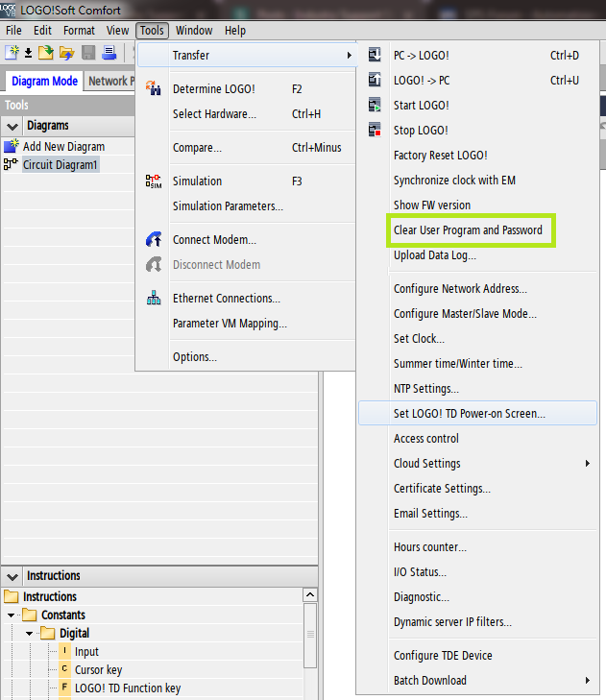This screenshot has height=700, width=606.
Task: Click the Input block I icon
Action: tap(64, 651)
